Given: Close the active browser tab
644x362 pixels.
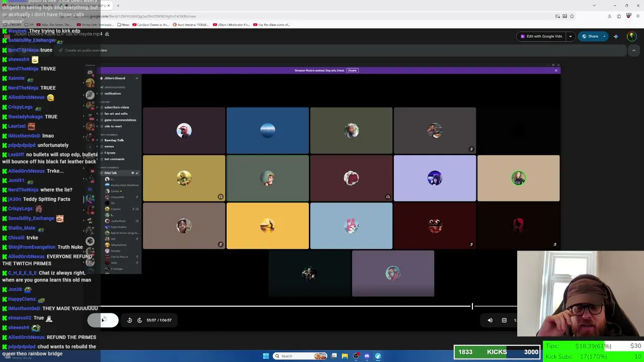Looking at the screenshot, I should [x=108, y=6].
